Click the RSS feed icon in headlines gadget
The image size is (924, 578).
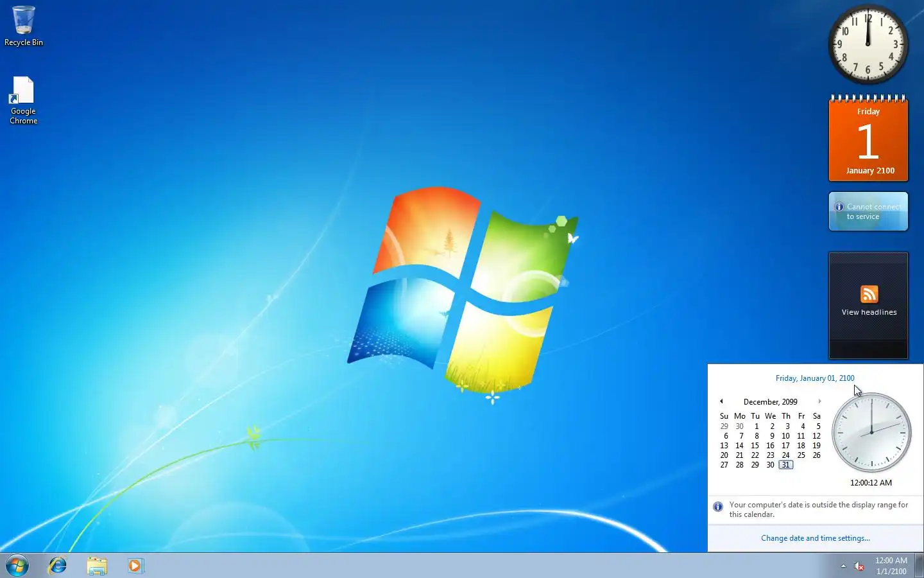click(x=869, y=294)
